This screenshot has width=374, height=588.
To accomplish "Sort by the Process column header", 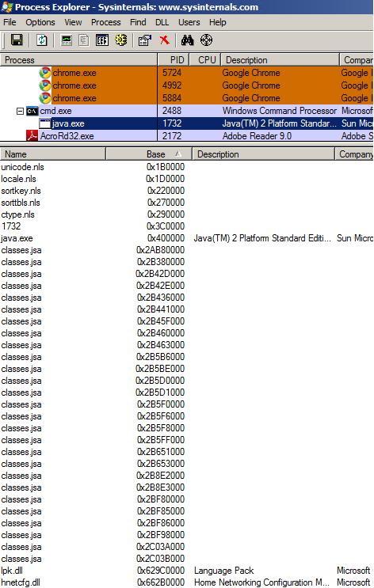I will pos(78,60).
